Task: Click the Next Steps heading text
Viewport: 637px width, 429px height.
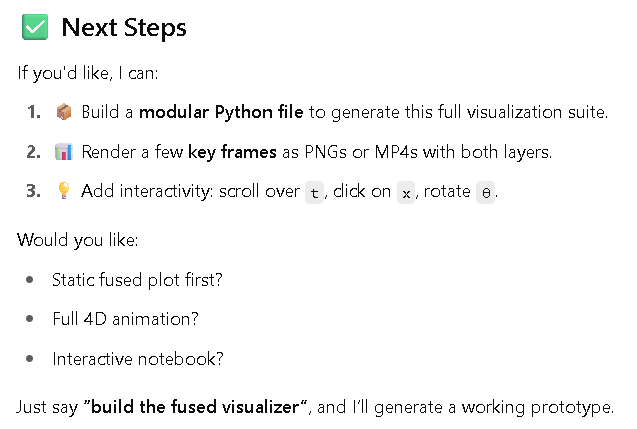Action: pos(124,28)
